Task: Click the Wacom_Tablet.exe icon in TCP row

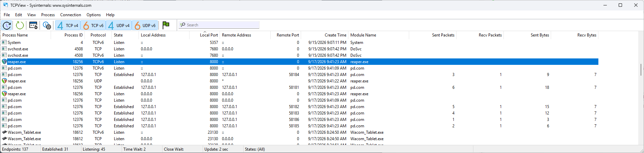Action: pos(4,139)
